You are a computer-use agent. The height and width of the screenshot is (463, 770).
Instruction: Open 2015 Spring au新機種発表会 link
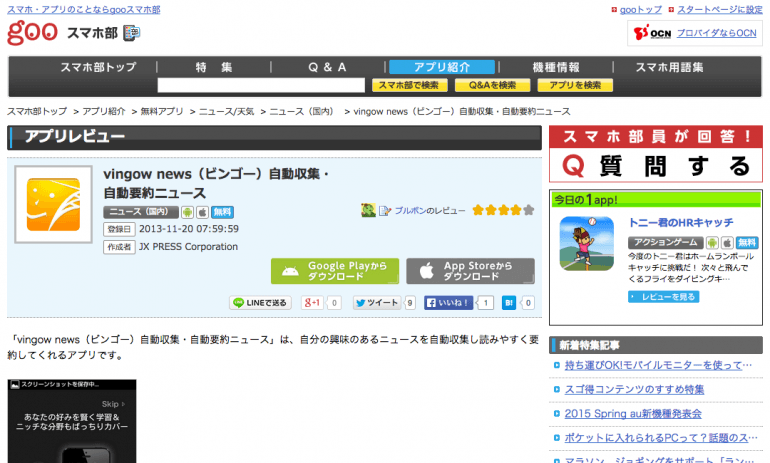pos(633,413)
